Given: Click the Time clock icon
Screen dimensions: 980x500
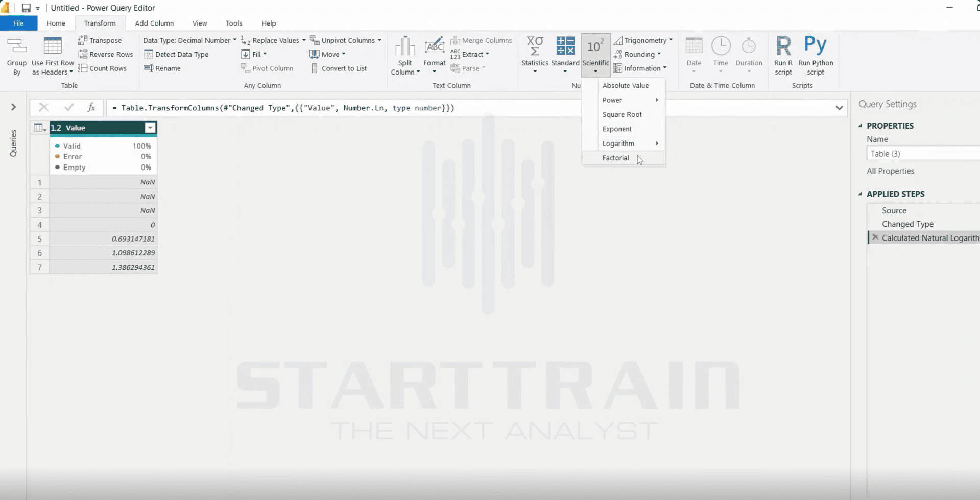Looking at the screenshot, I should (721, 46).
